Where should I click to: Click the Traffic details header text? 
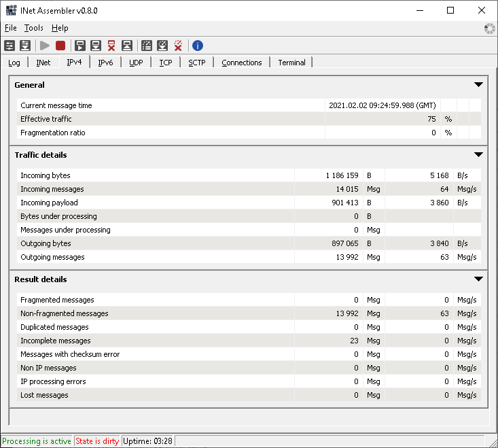(x=41, y=155)
